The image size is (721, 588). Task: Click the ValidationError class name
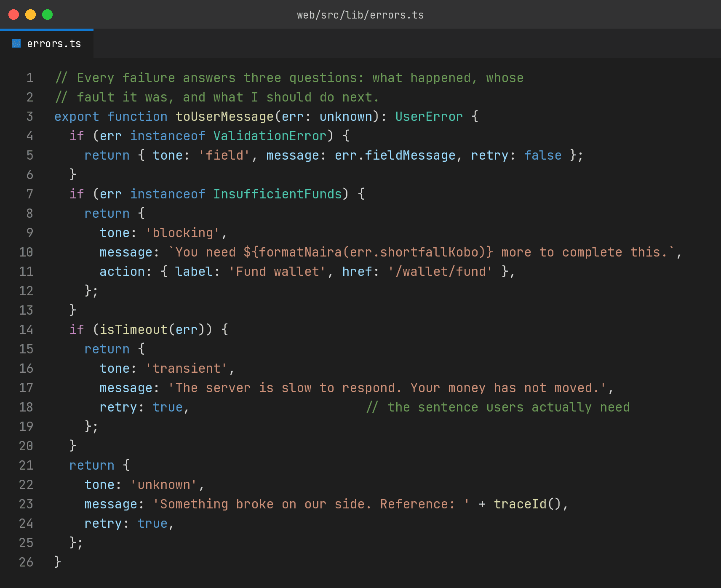(x=270, y=136)
